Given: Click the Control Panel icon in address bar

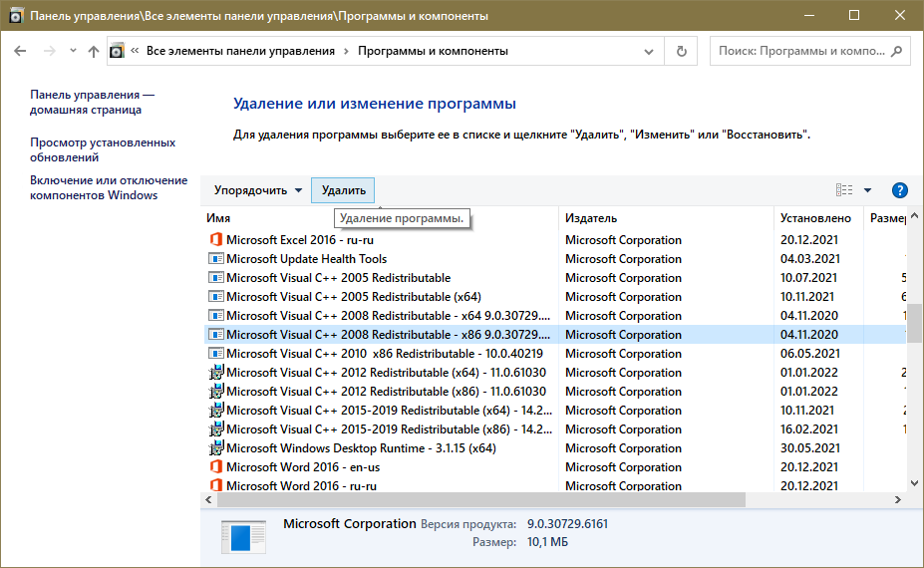Looking at the screenshot, I should click(118, 51).
